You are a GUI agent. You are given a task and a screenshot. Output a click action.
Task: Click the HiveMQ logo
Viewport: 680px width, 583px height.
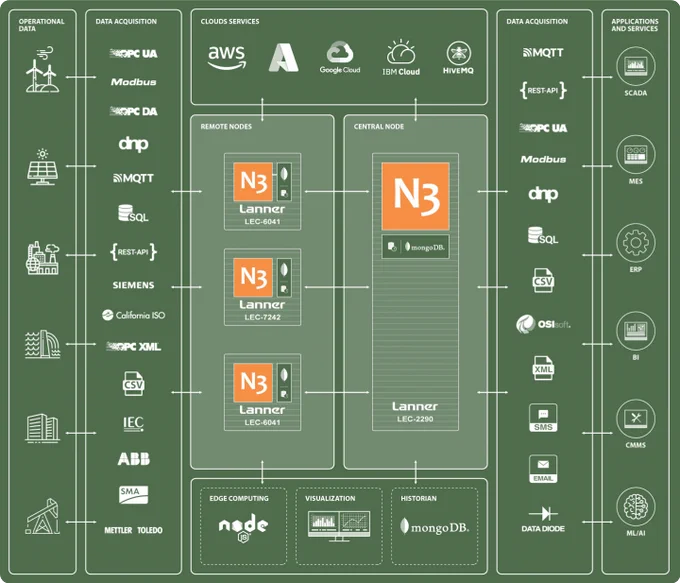pyautogui.click(x=458, y=58)
